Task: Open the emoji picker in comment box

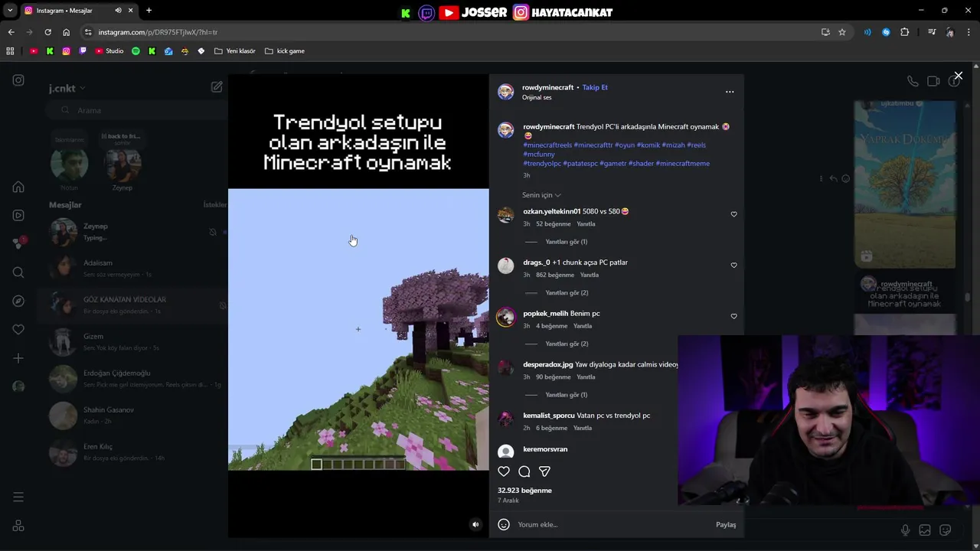Action: coord(504,524)
